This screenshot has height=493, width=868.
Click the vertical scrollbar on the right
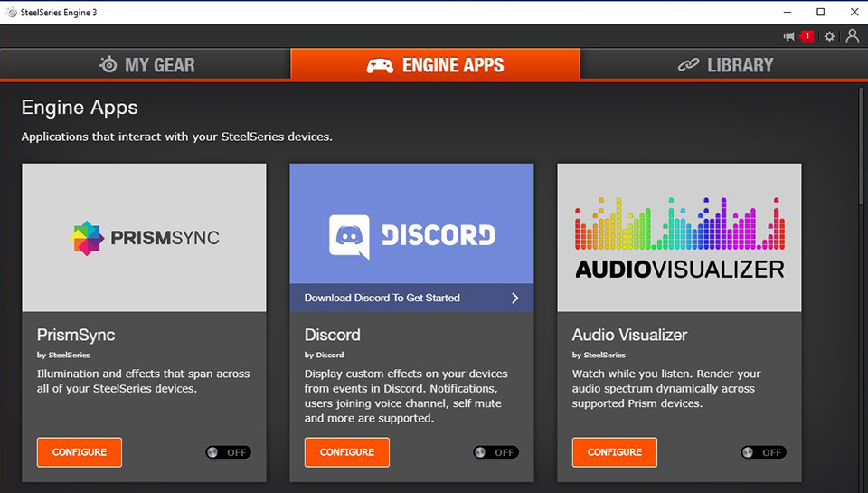[x=862, y=147]
